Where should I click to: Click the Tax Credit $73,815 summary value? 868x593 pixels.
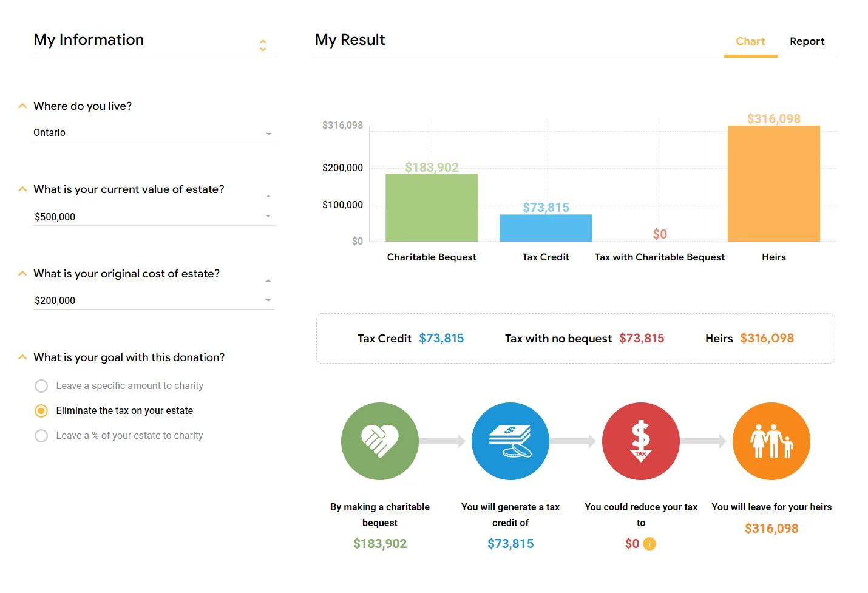click(x=441, y=338)
